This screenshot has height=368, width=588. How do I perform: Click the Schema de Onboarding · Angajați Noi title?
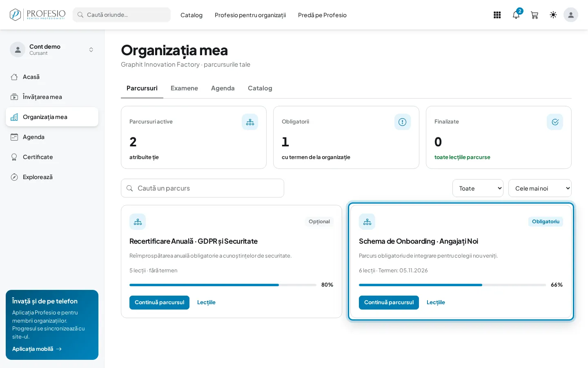pos(419,241)
